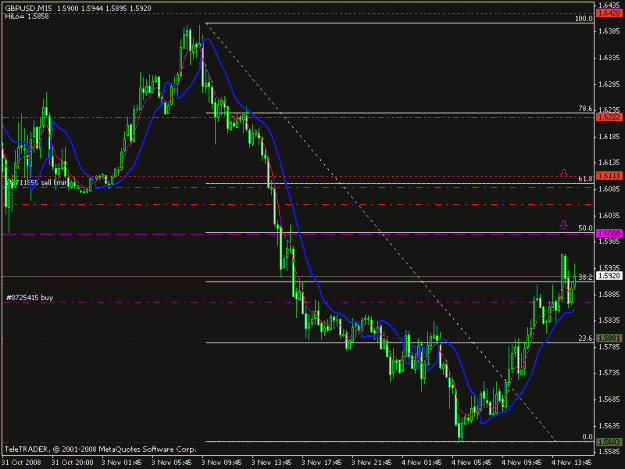Select the Fibonacci 38.2 level label
625x469 pixels.
(x=585, y=277)
